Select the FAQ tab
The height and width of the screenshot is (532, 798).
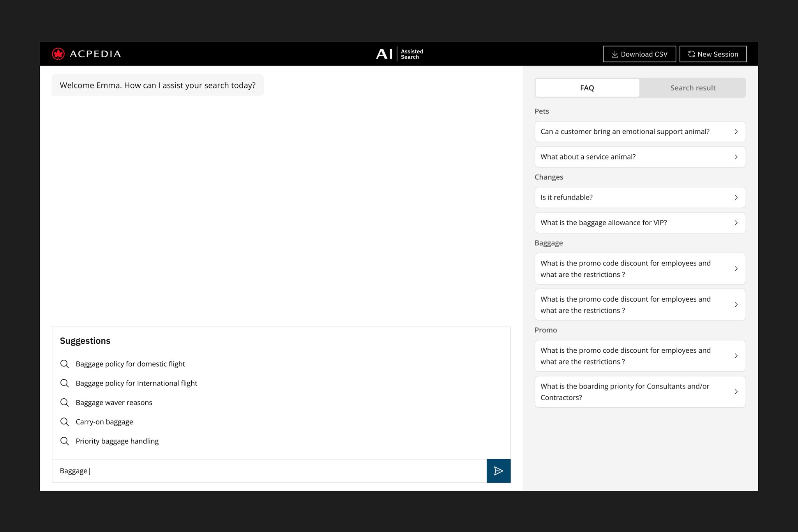(x=587, y=88)
